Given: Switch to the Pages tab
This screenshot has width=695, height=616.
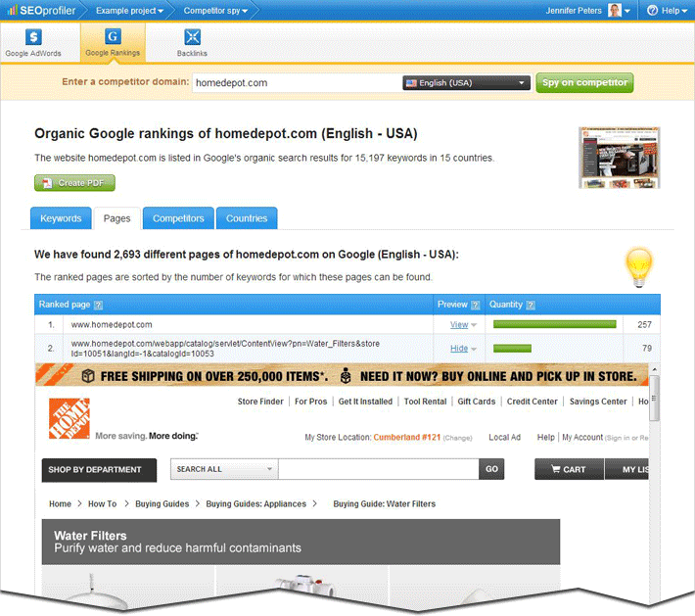Looking at the screenshot, I should (x=117, y=218).
